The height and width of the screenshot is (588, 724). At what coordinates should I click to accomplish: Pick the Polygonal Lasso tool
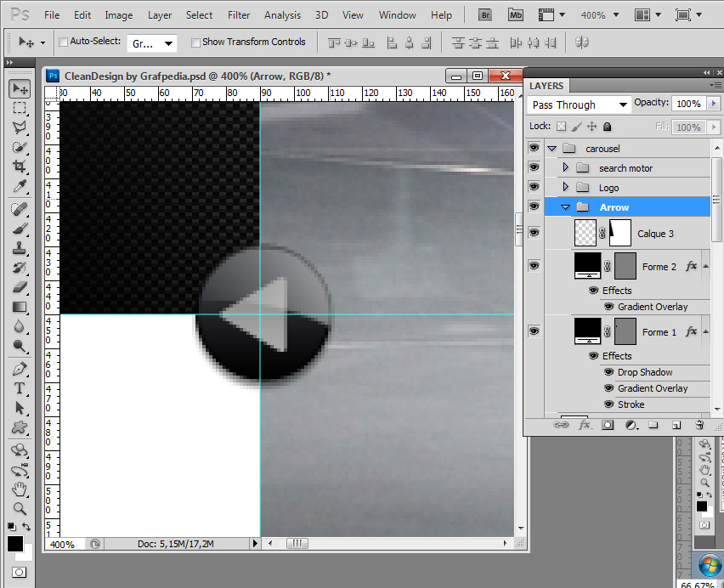20,127
